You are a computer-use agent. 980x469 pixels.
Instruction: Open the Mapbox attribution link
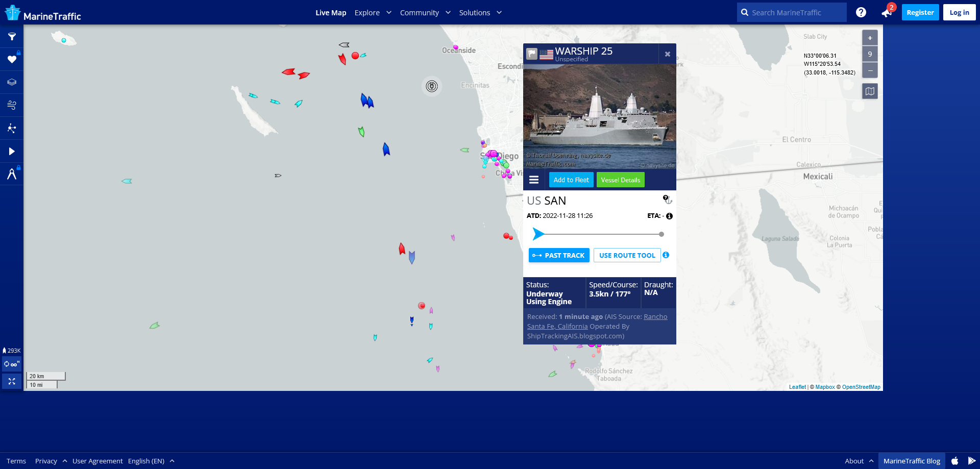tap(825, 387)
